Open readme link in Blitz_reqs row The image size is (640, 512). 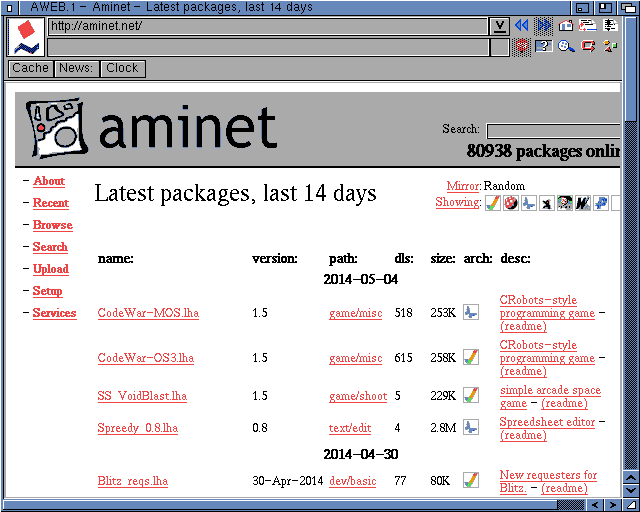[564, 488]
